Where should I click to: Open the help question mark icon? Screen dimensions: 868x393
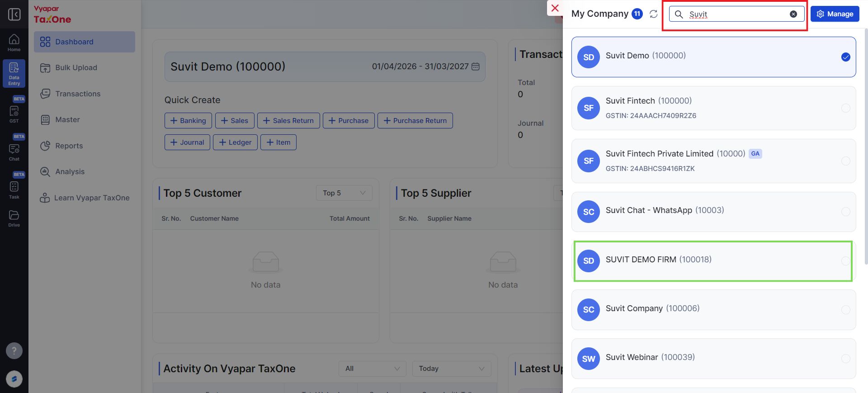pyautogui.click(x=14, y=350)
